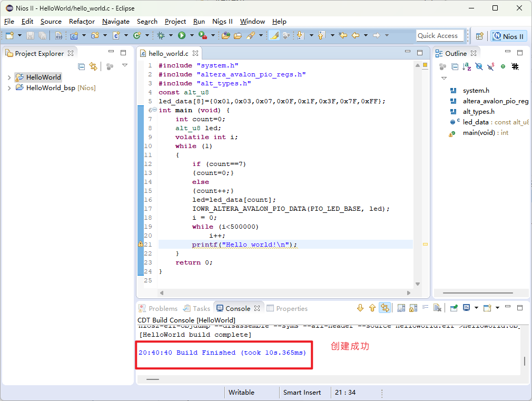Click the warning marker on line 21
This screenshot has width=532, height=401.
pyautogui.click(x=141, y=244)
